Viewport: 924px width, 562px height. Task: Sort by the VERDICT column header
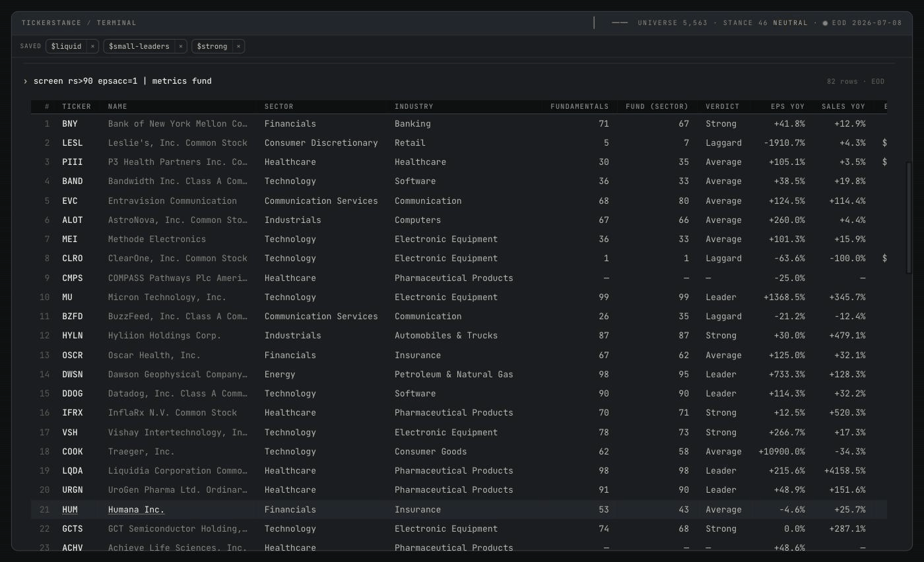[x=723, y=106]
